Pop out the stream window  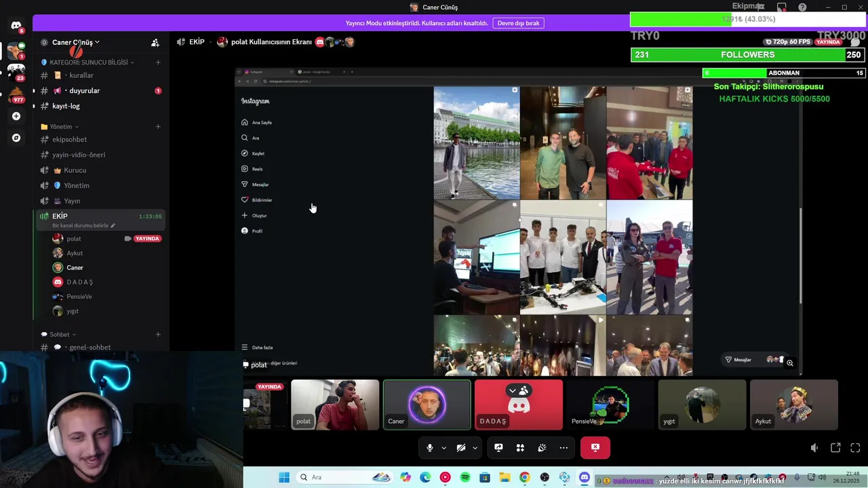click(835, 448)
